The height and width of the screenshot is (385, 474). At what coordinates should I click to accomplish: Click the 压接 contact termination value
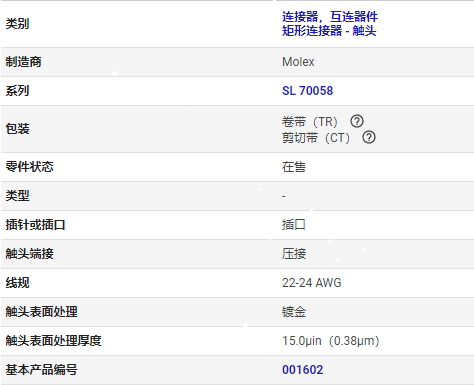click(x=294, y=254)
